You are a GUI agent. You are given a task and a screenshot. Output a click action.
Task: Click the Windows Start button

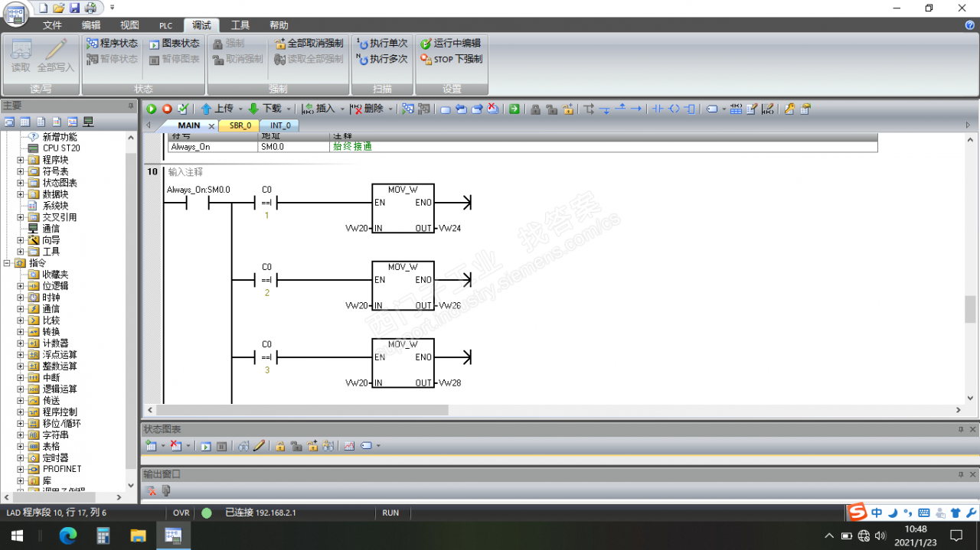point(16,535)
